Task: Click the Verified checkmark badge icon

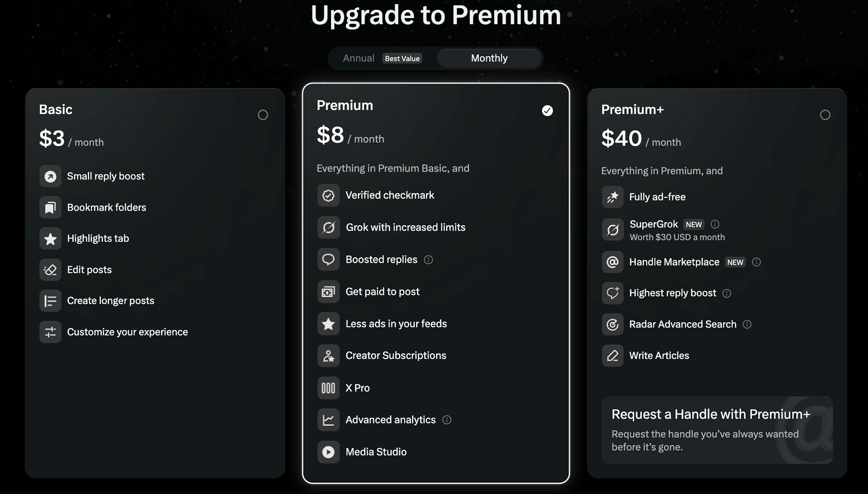Action: (328, 195)
